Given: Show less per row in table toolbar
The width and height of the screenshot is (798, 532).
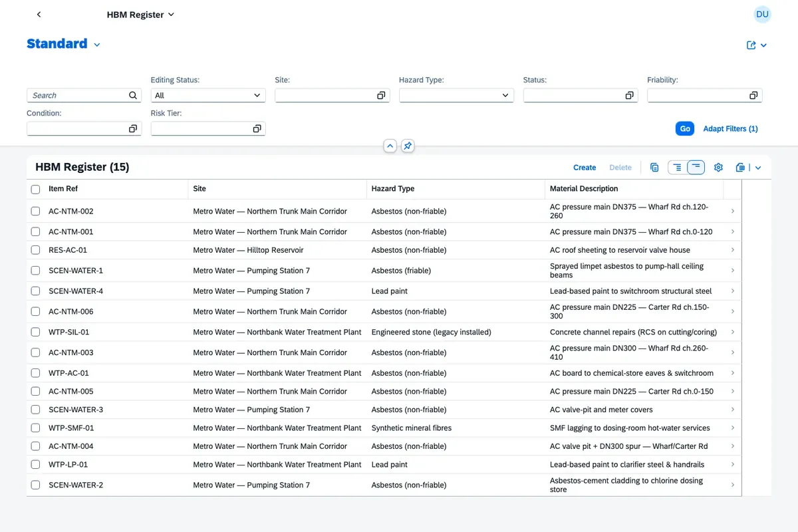Looking at the screenshot, I should (x=696, y=168).
